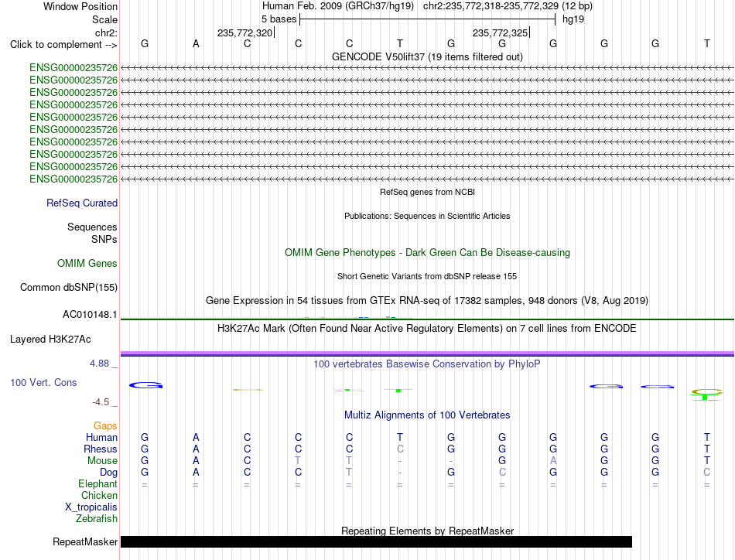This screenshot has width=735, height=560.
Task: Click the black RepeatMasker element bar
Action: [377, 541]
